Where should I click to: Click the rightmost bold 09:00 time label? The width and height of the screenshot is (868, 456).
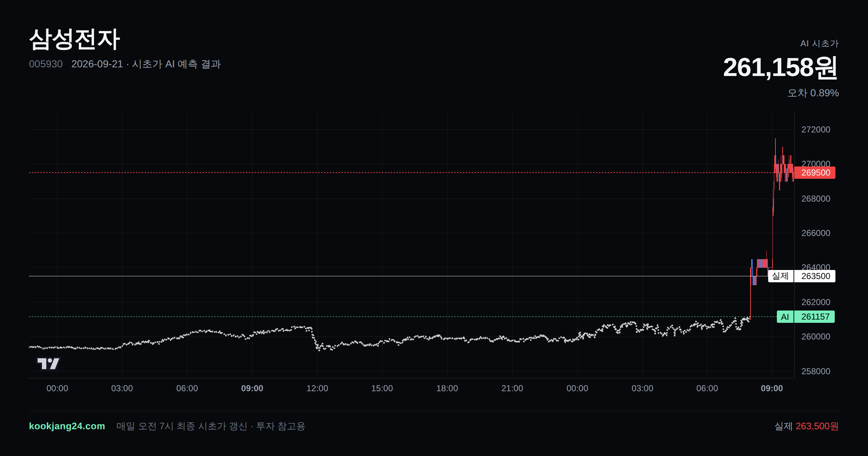(x=772, y=388)
